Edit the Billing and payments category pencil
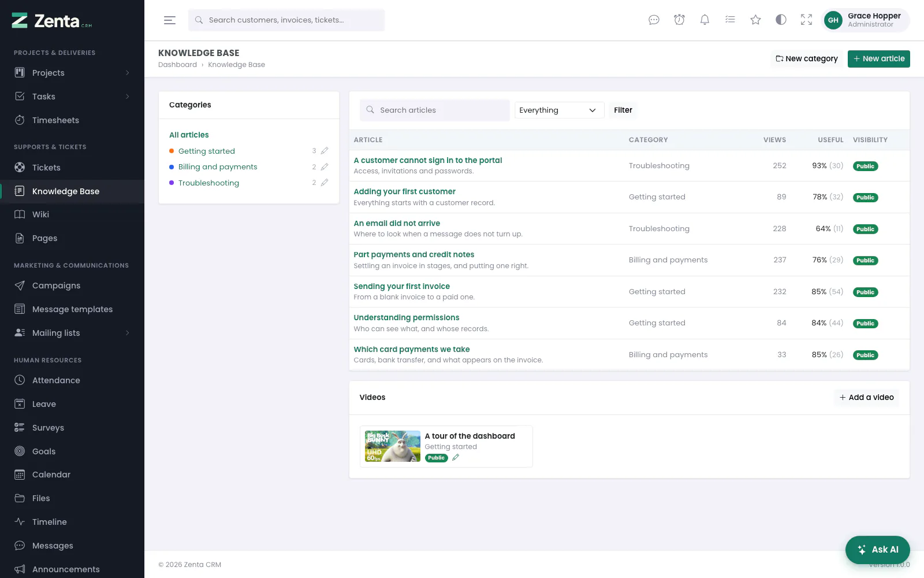The width and height of the screenshot is (924, 578). (x=325, y=166)
